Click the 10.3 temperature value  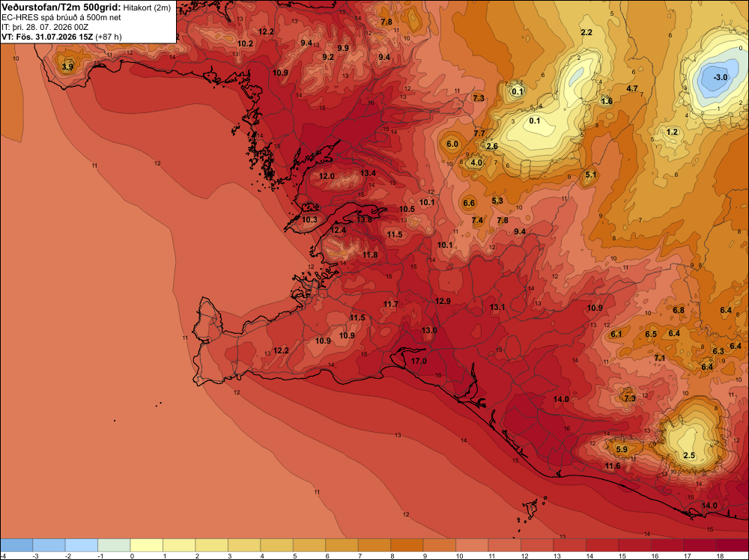coord(309,219)
